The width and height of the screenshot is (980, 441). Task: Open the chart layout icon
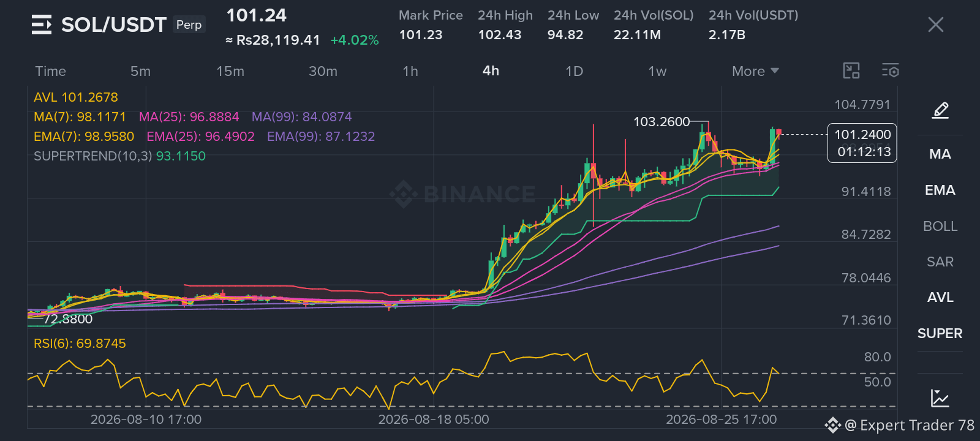tap(851, 71)
